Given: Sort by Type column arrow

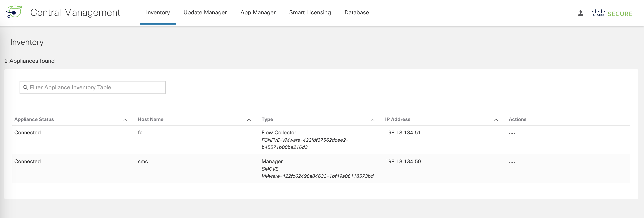Looking at the screenshot, I should (372, 120).
